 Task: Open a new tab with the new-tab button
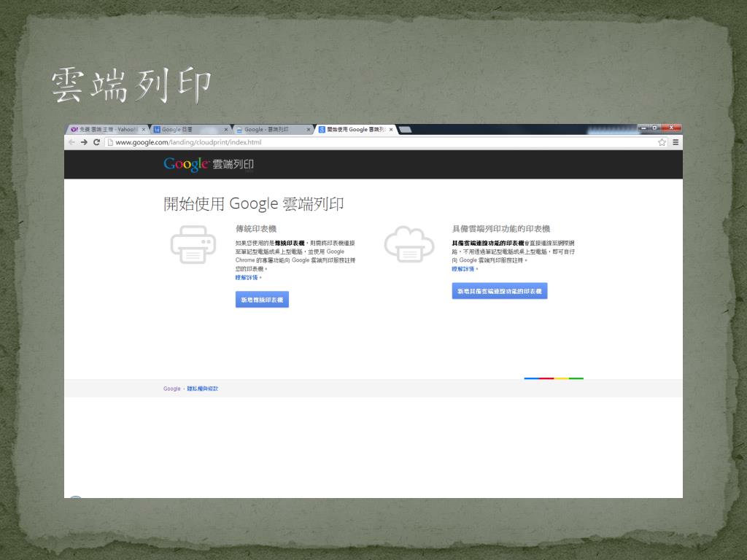405,130
